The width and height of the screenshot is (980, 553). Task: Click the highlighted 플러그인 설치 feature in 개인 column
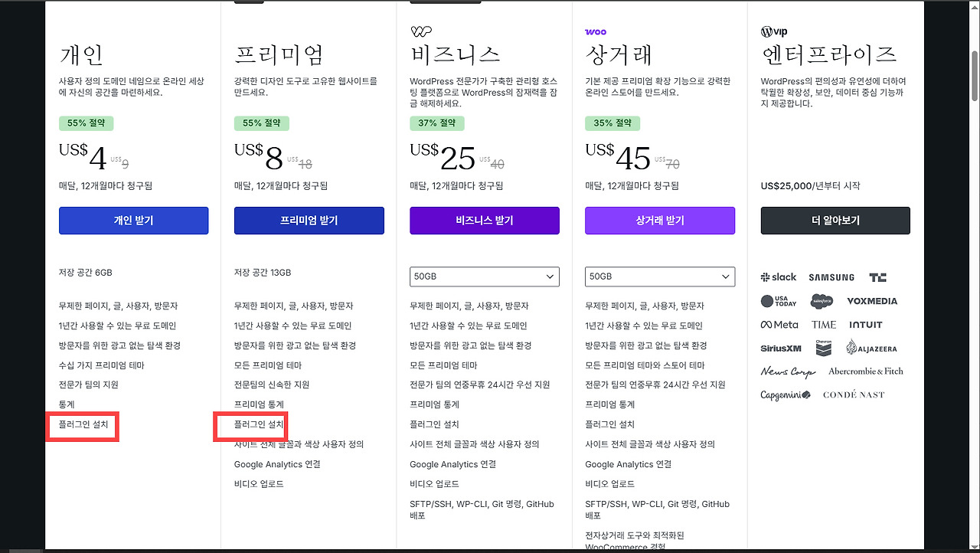83,425
